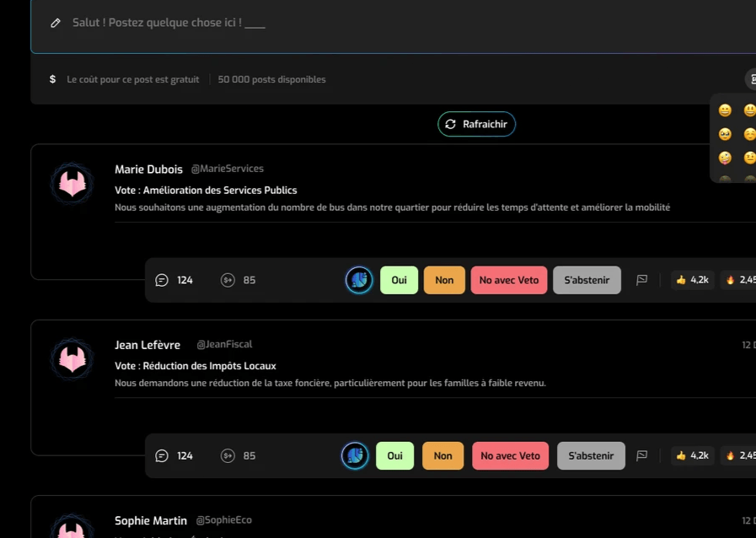
Task: Click the flag icon on Jean Lefèvre's vote bar
Action: 641,455
